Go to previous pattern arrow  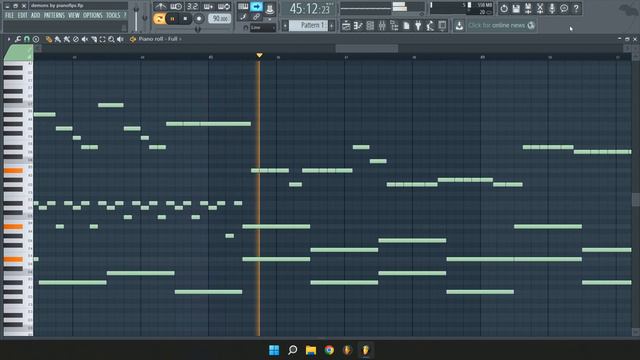tap(285, 26)
